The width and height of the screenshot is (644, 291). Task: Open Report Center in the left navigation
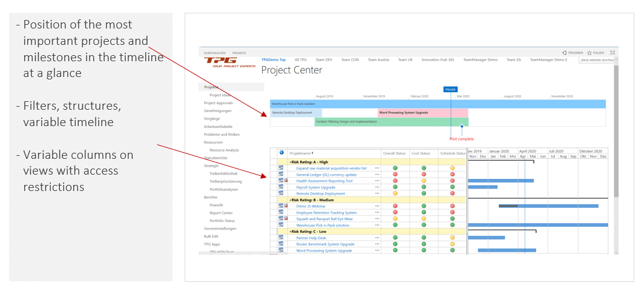coord(221,213)
